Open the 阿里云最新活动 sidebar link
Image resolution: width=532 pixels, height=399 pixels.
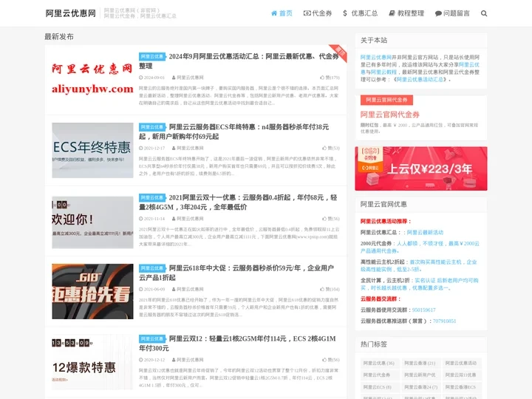[x=425, y=233]
